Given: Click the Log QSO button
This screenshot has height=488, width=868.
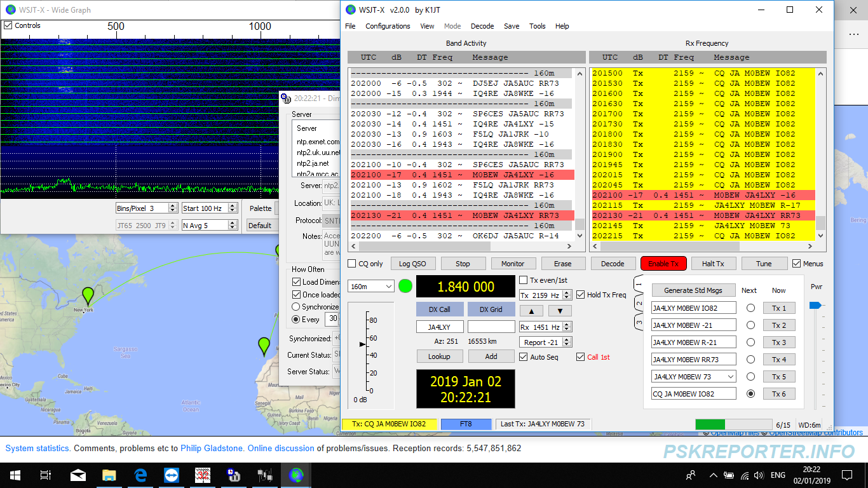Looking at the screenshot, I should tap(412, 264).
